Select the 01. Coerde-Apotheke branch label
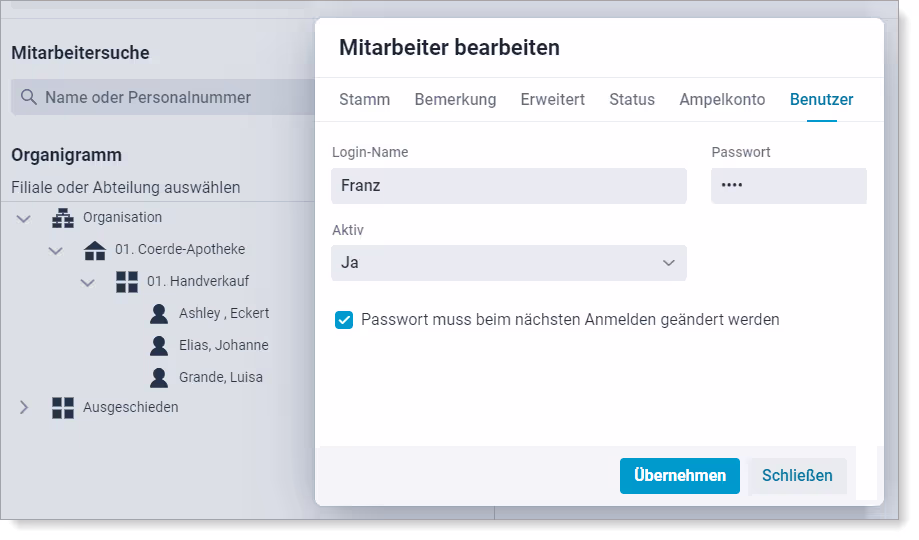Screen dimensions: 919x540 (180, 249)
